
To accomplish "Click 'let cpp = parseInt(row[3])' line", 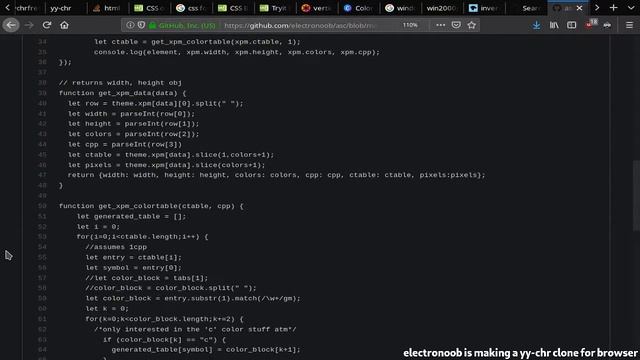I will click(x=125, y=144).
